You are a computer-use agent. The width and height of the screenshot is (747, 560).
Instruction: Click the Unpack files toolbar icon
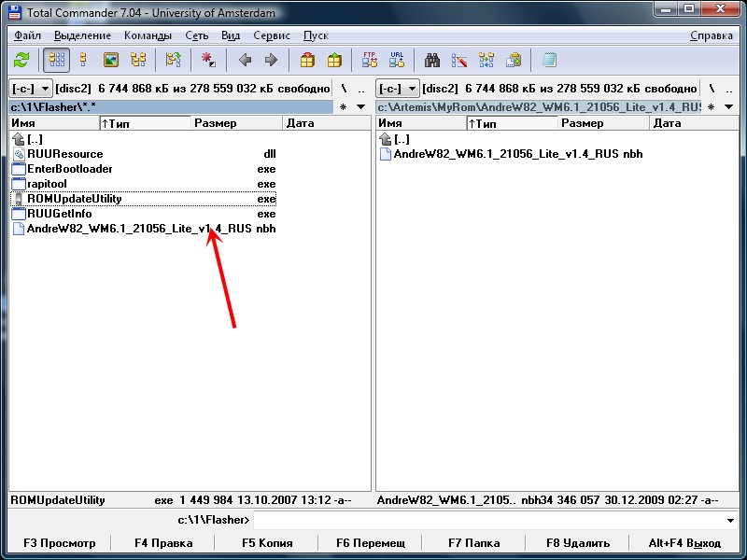click(x=334, y=60)
